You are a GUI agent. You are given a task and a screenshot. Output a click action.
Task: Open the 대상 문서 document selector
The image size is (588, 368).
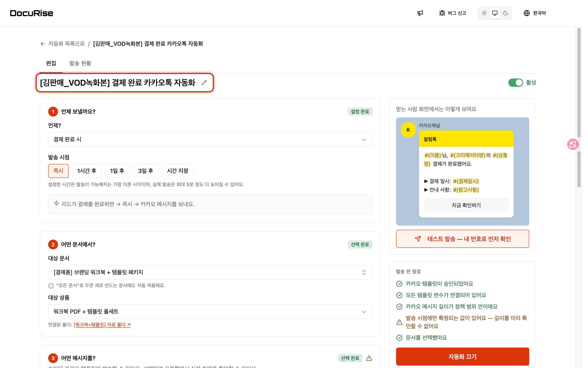pyautogui.click(x=210, y=272)
